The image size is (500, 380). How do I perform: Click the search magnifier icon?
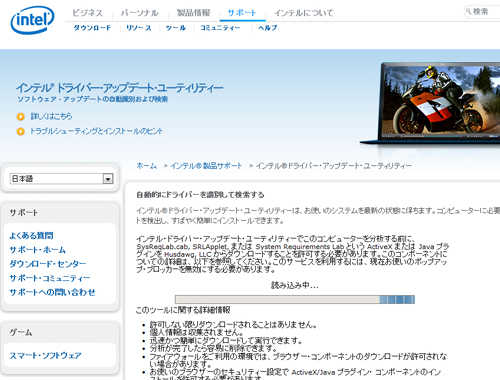[x=468, y=12]
